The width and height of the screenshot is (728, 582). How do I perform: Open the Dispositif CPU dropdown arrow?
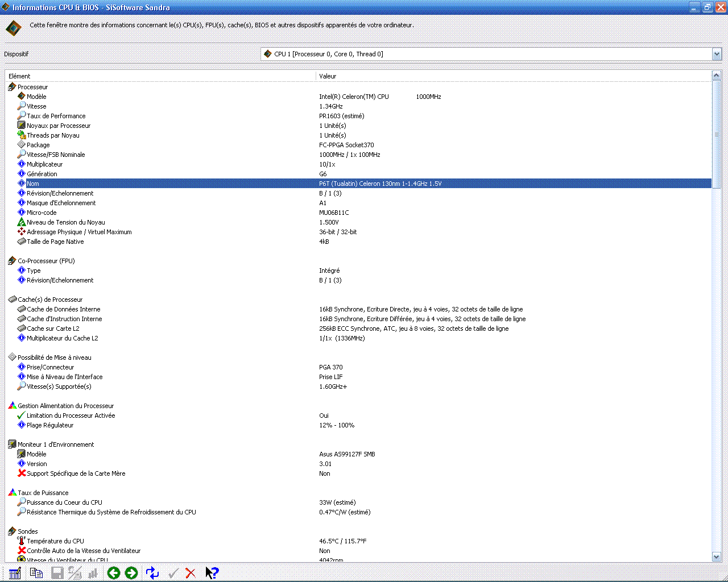pos(717,54)
